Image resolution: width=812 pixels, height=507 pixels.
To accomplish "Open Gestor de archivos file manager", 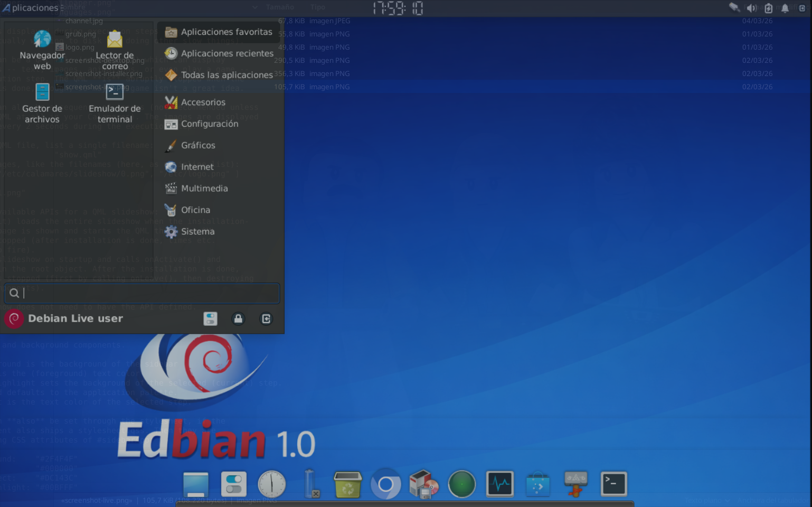I will click(42, 103).
